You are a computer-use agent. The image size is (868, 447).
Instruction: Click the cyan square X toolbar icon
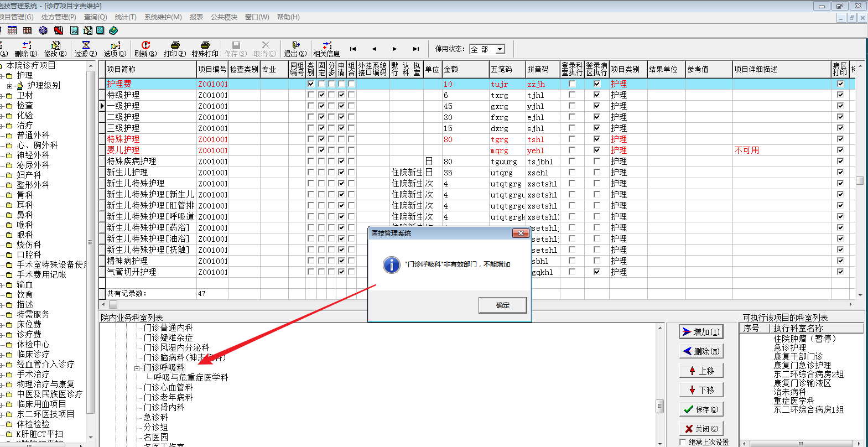(x=100, y=30)
